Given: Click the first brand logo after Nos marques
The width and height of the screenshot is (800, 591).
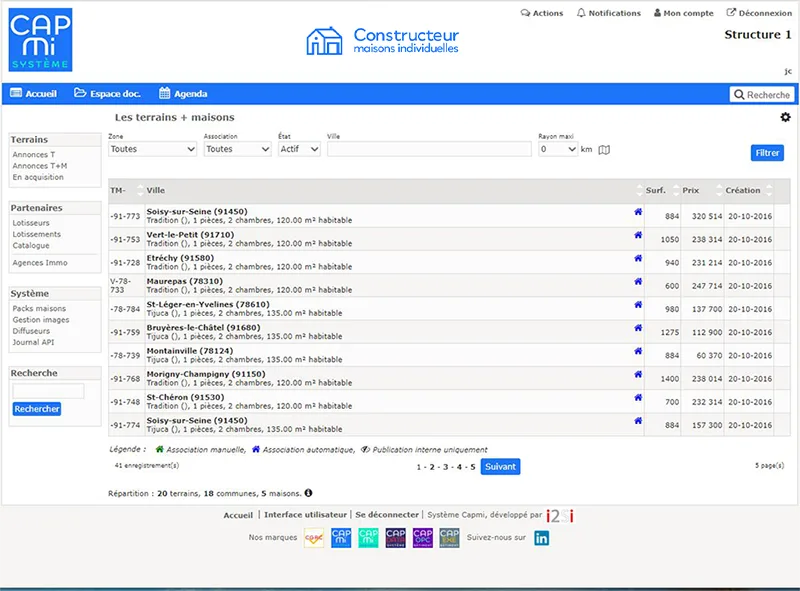Looking at the screenshot, I should click(x=314, y=538).
